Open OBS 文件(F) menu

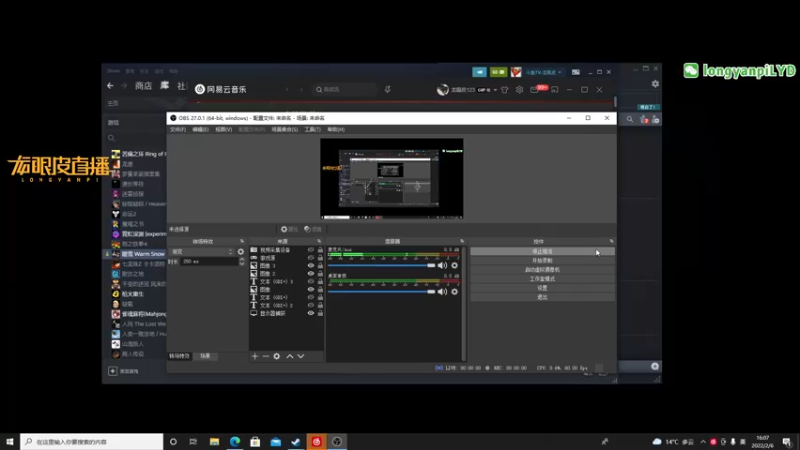pyautogui.click(x=178, y=130)
